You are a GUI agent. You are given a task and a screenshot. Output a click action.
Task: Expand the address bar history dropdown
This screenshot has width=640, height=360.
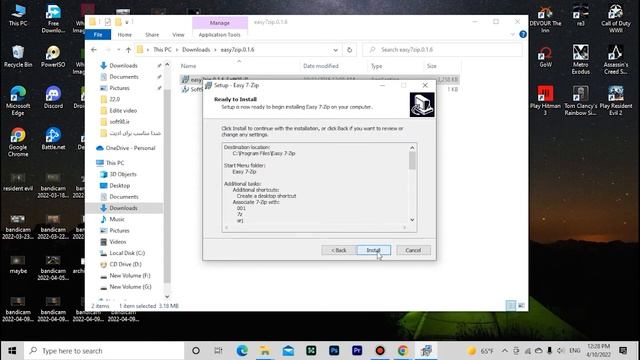tap(336, 50)
